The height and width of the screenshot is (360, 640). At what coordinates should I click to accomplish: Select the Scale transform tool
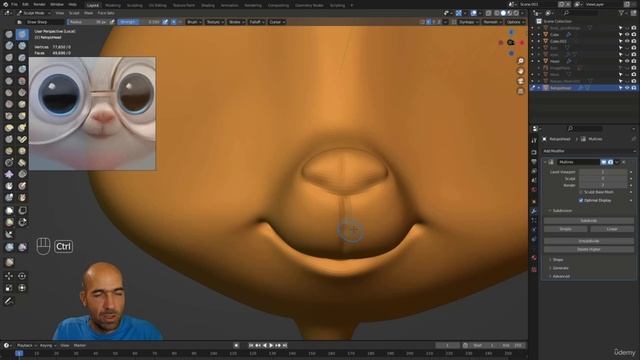click(x=9, y=288)
